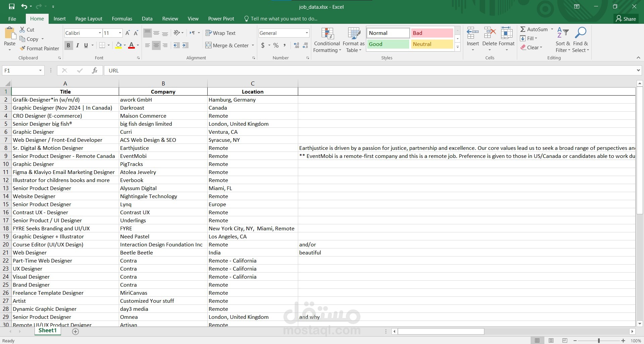Open the General number format dropdown
Viewport: 644px width, 344px height.
pos(307,33)
